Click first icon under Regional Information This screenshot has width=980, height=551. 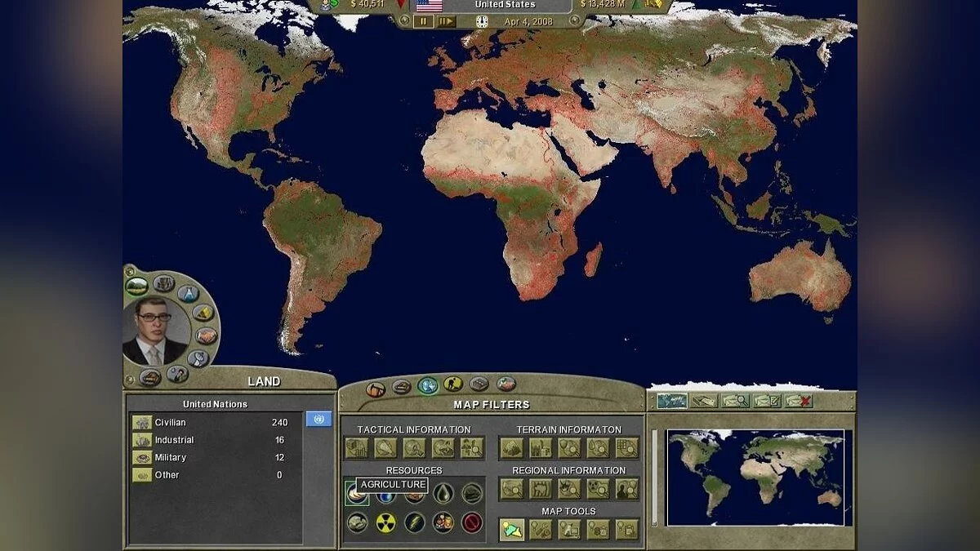click(x=512, y=488)
